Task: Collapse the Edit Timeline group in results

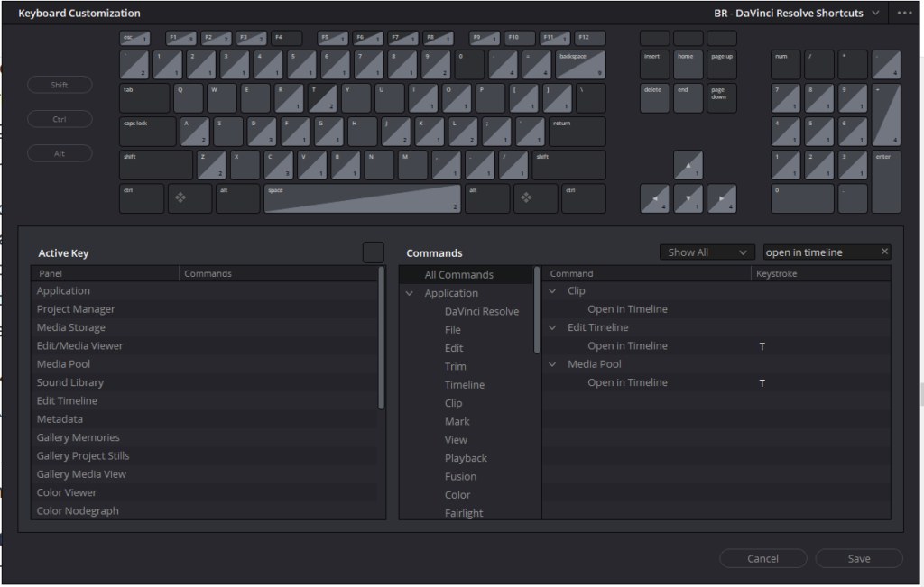Action: pos(552,326)
